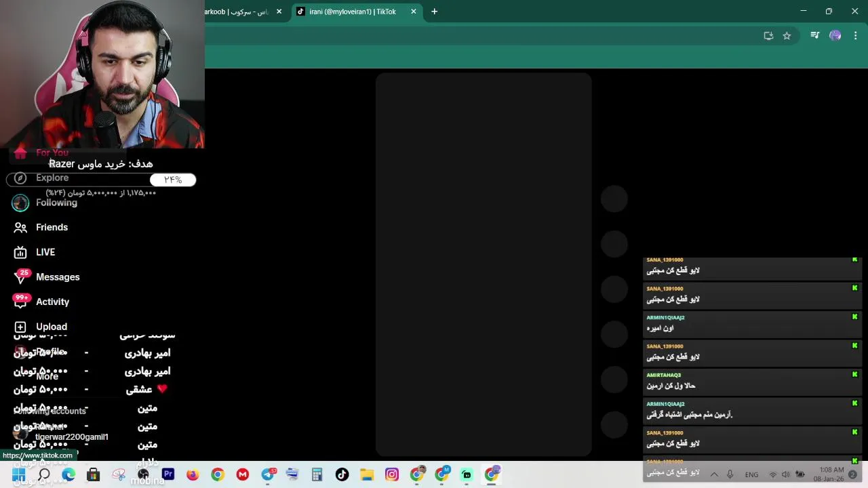
Task: Open taskbar Search
Action: point(44,475)
